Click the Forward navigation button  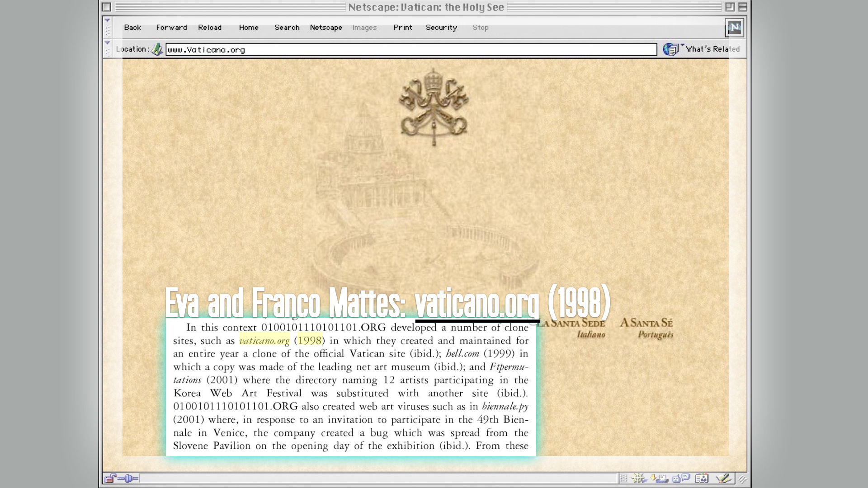point(171,28)
